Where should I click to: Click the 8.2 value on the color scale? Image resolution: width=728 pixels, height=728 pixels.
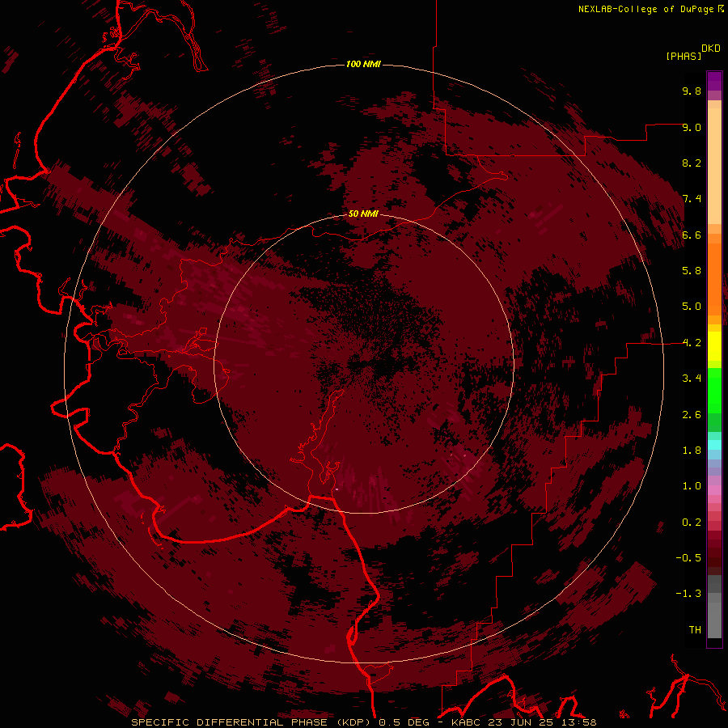pyautogui.click(x=692, y=163)
